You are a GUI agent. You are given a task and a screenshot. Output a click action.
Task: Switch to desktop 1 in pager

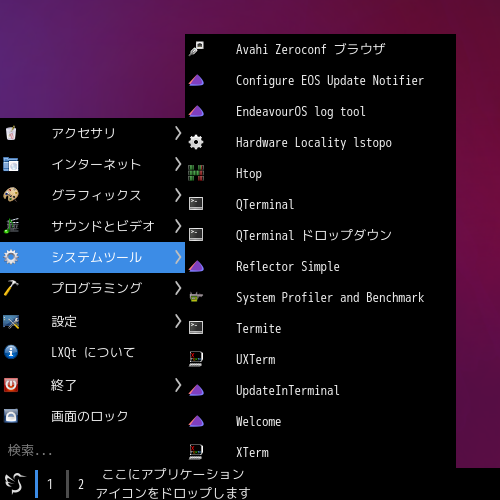[x=50, y=484]
